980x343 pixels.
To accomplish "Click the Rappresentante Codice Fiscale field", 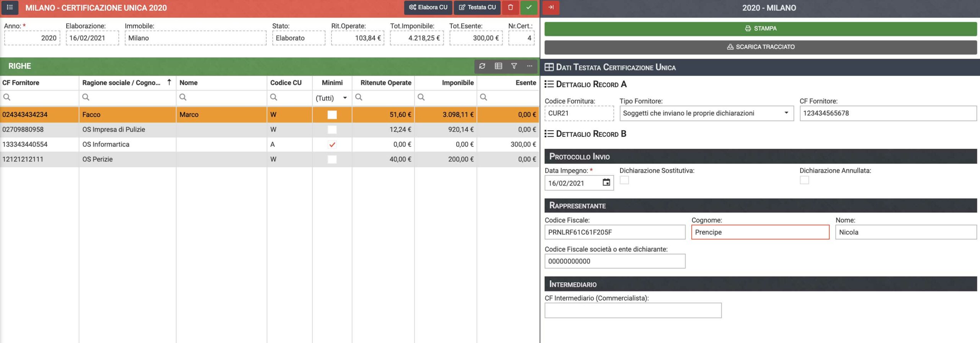I will pyautogui.click(x=615, y=232).
